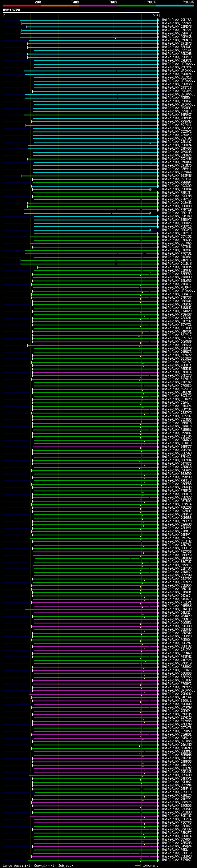Select the UniRef100_O22141 label
The height and width of the screenshot is (868, 197).
[x=177, y=50]
